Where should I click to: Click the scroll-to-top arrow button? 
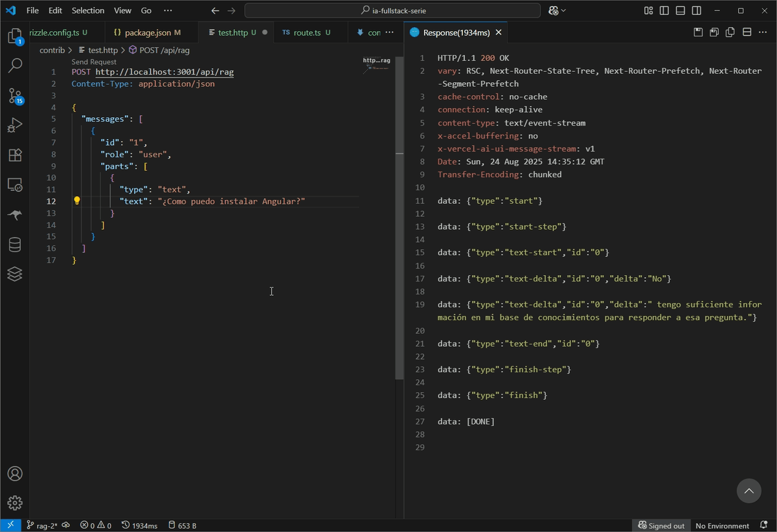(749, 491)
